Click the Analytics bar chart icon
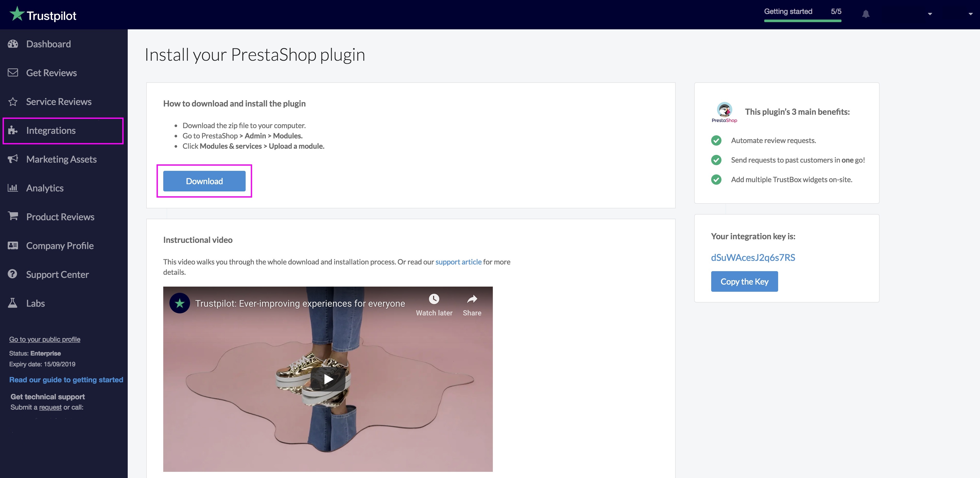The image size is (980, 478). [13, 188]
